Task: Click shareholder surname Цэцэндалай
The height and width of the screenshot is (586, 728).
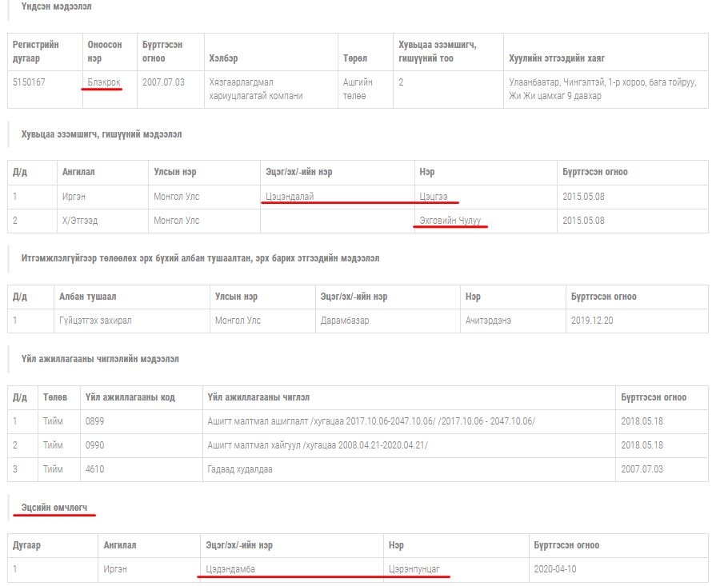Action: click(x=290, y=196)
